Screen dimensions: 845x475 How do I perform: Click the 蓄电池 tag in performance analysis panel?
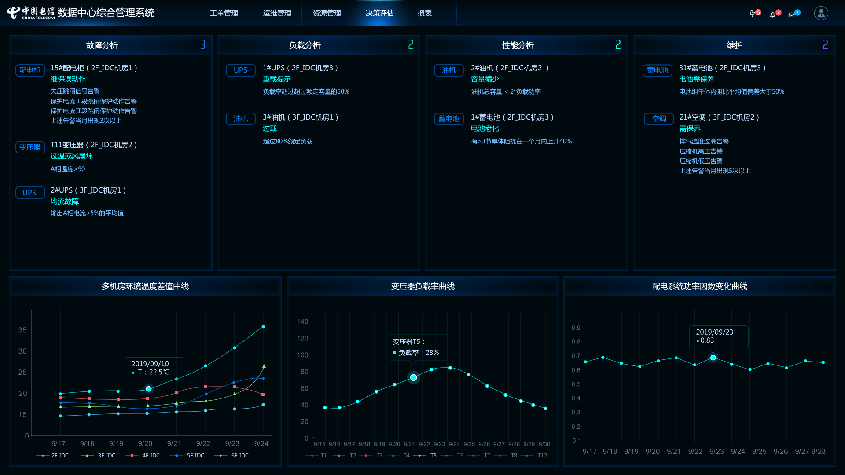click(x=447, y=119)
